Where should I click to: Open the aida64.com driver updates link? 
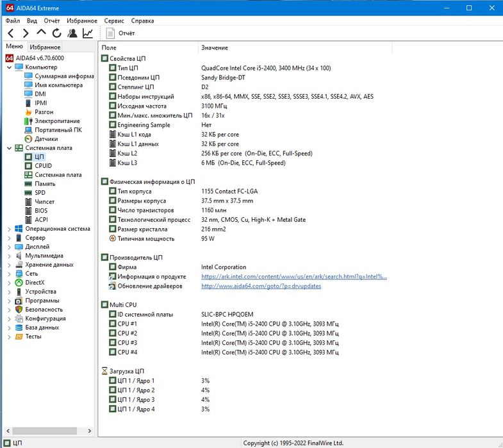pyautogui.click(x=261, y=286)
